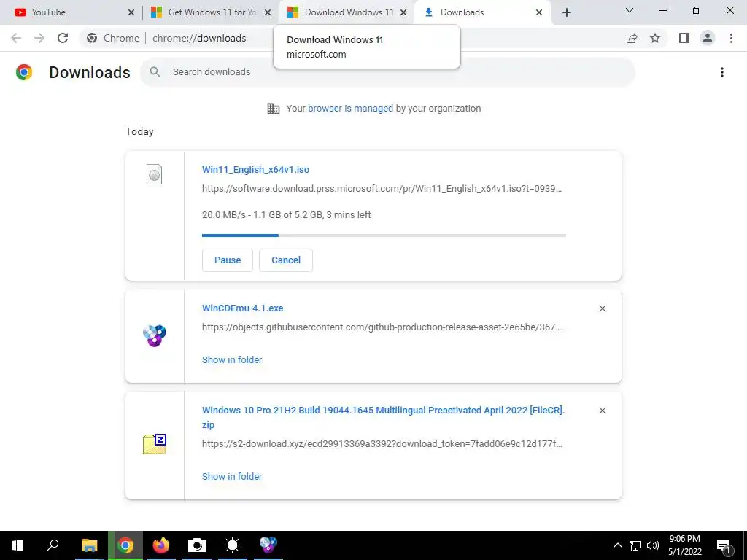
Task: Click the magnifier icon in Search downloads
Action: 155,72
